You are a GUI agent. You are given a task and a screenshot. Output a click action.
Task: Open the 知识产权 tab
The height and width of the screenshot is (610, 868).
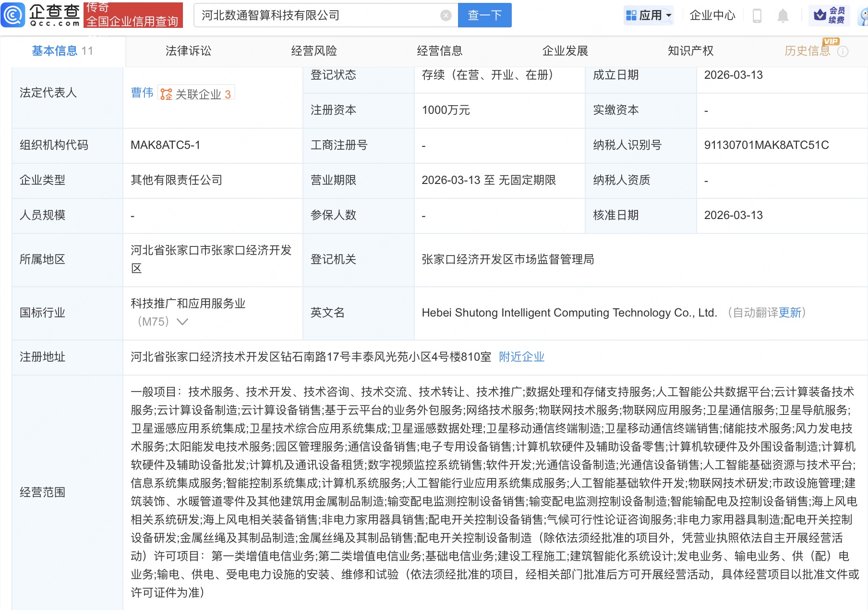pos(690,50)
